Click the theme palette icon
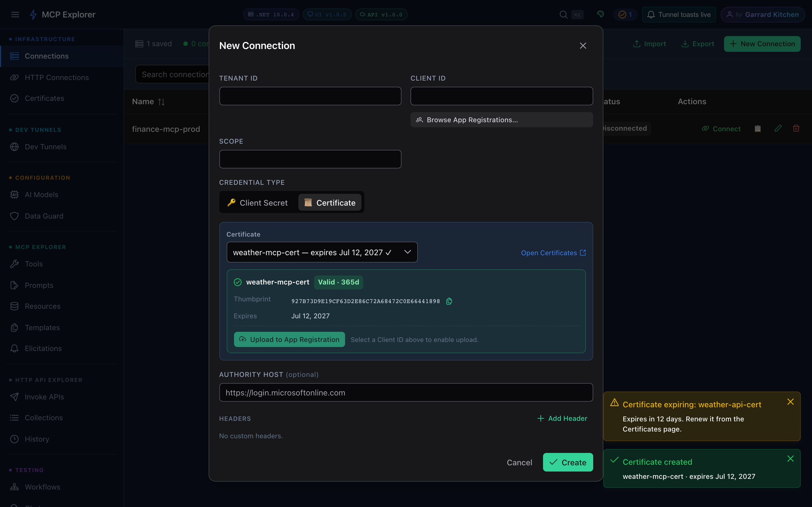The image size is (812, 507). point(601,14)
